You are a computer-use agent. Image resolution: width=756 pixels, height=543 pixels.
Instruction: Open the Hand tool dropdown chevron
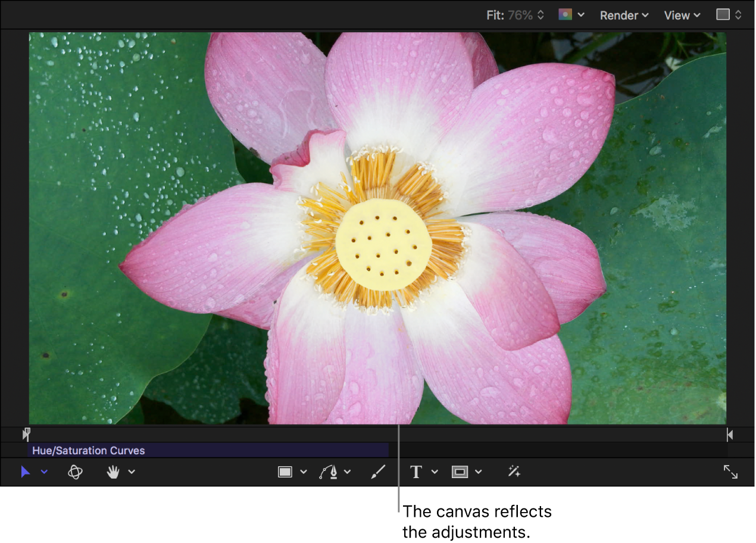click(132, 472)
